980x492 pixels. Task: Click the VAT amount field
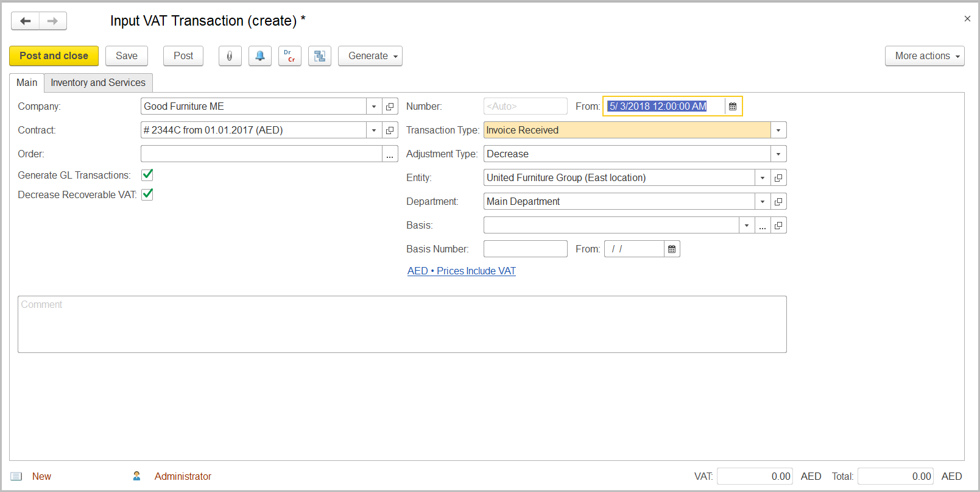[x=755, y=476]
